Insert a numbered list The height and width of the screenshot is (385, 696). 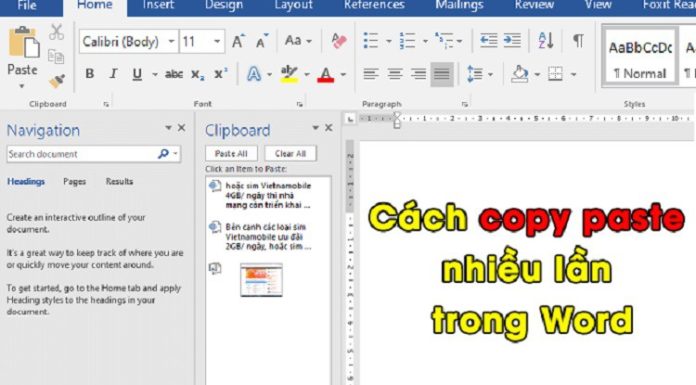(407, 41)
